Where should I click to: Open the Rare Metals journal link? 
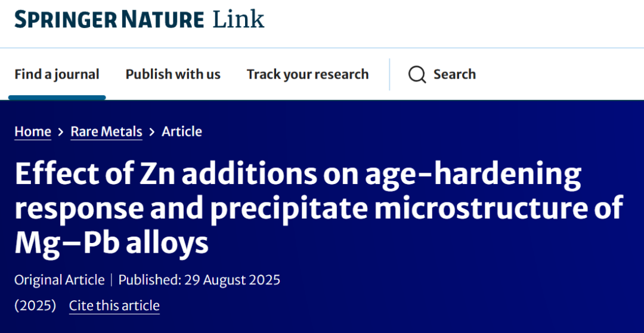106,132
